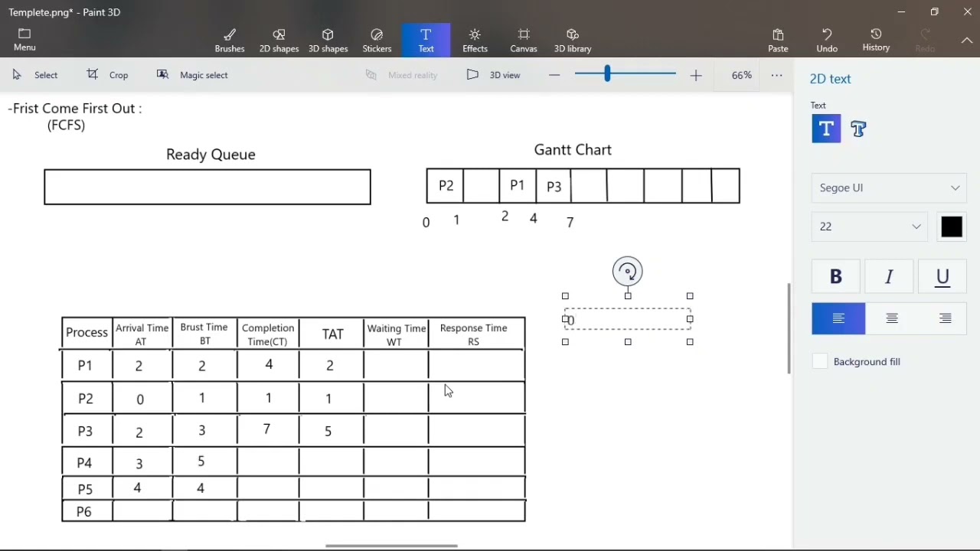Adjust the zoom slider handle
980x551 pixels.
tap(607, 74)
